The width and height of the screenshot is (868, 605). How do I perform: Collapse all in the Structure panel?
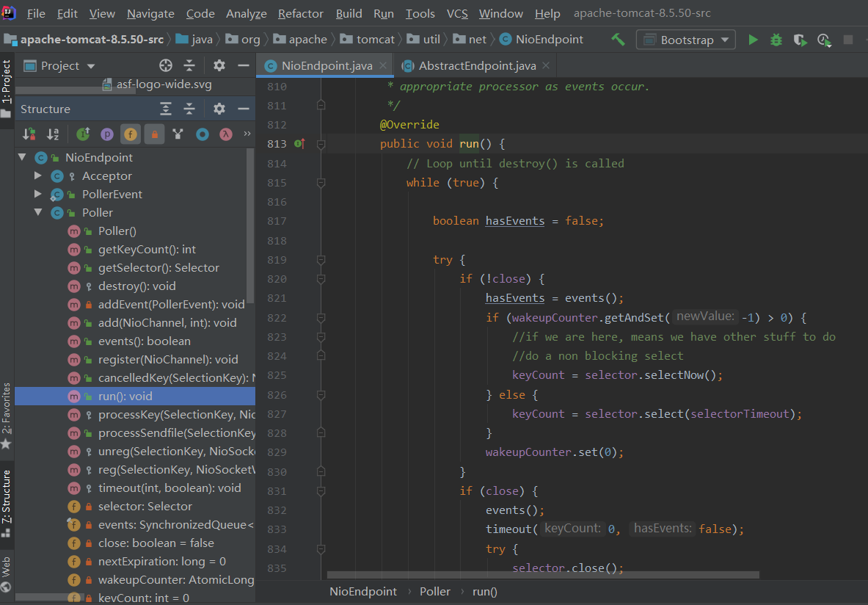[x=189, y=109]
